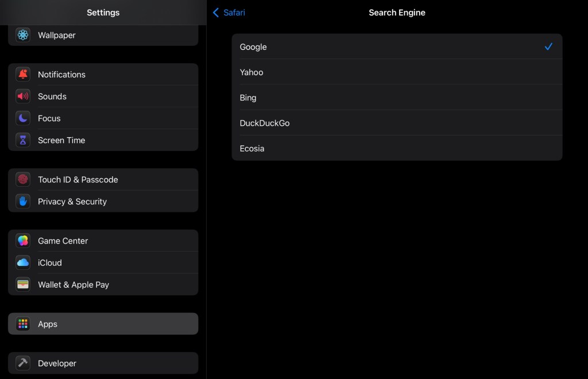The image size is (588, 379).
Task: Set DuckDuckGo as the search engine
Action: click(x=396, y=123)
